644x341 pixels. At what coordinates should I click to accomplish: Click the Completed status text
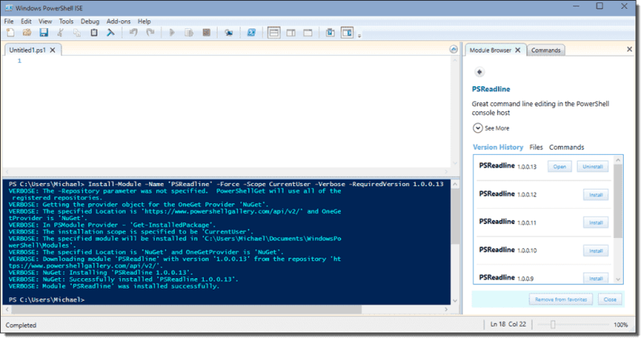pos(21,325)
